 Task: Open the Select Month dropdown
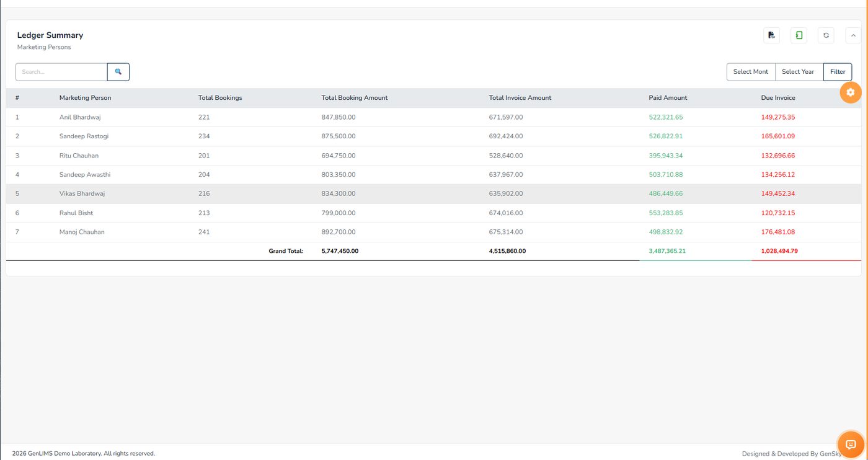pyautogui.click(x=751, y=72)
